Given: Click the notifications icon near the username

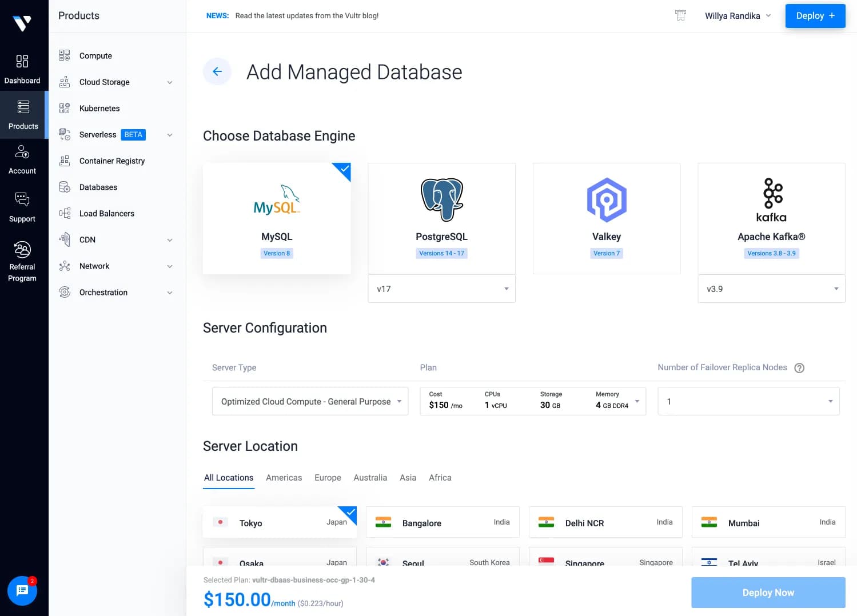Looking at the screenshot, I should coord(680,16).
